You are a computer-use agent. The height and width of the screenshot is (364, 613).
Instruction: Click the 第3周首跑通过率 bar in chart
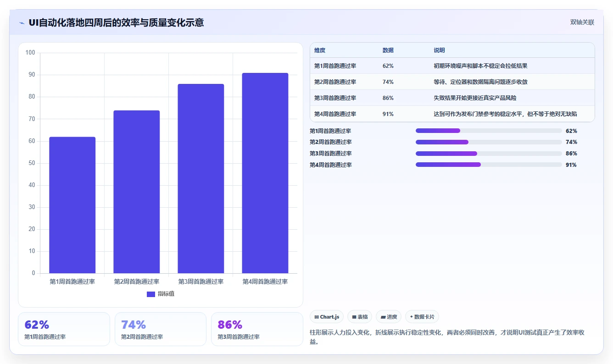pyautogui.click(x=201, y=179)
